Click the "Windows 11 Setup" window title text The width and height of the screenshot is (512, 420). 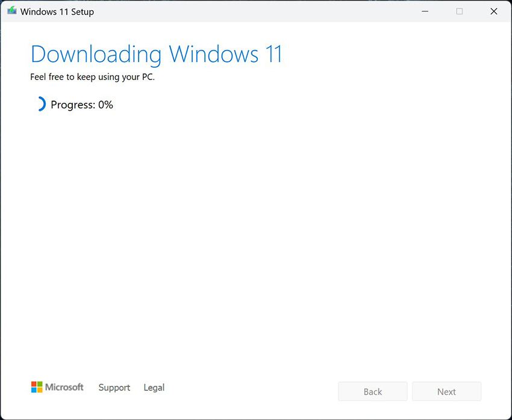[57, 12]
